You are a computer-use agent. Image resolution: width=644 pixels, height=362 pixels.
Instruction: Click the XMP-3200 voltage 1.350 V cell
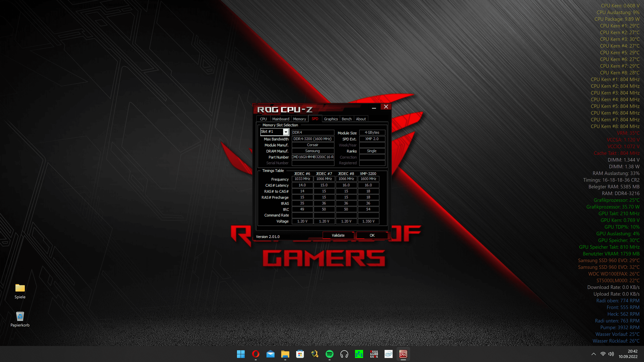pos(368,221)
